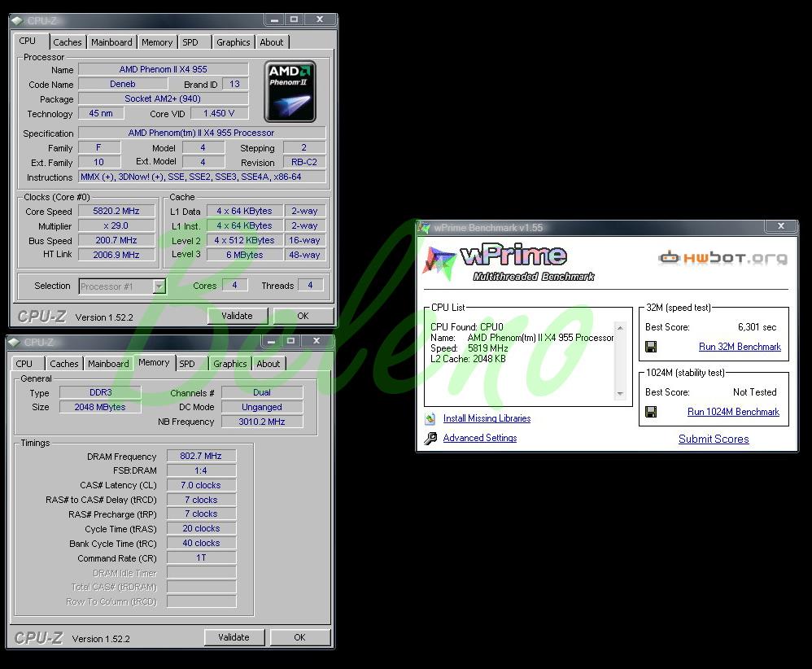Click the NB Frequency value 3010.2 MHz

(x=262, y=422)
